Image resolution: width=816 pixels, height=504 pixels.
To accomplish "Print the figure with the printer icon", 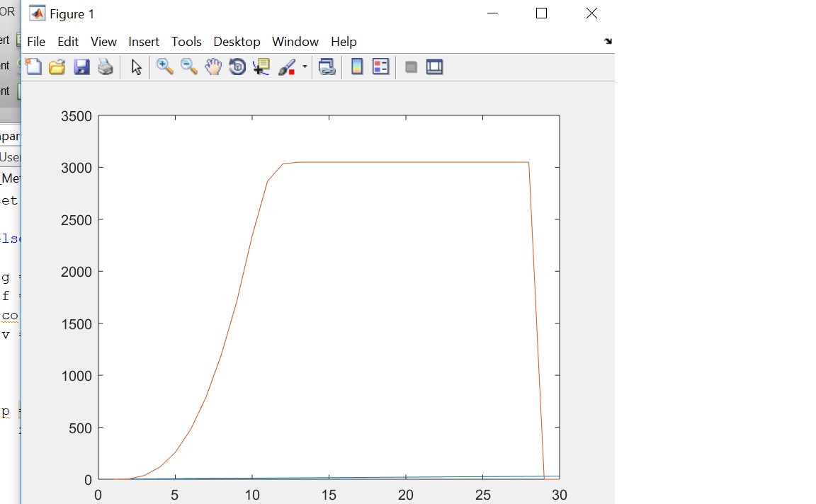I will 106,67.
